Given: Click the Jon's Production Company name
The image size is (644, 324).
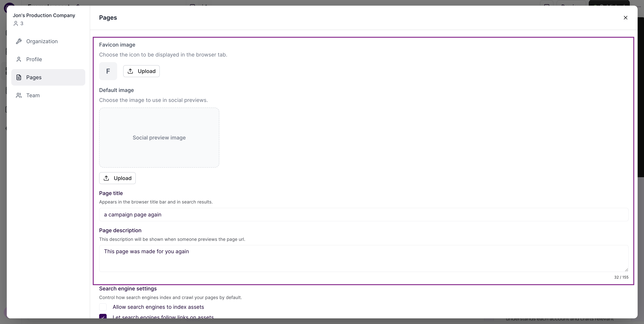Looking at the screenshot, I should click(44, 15).
